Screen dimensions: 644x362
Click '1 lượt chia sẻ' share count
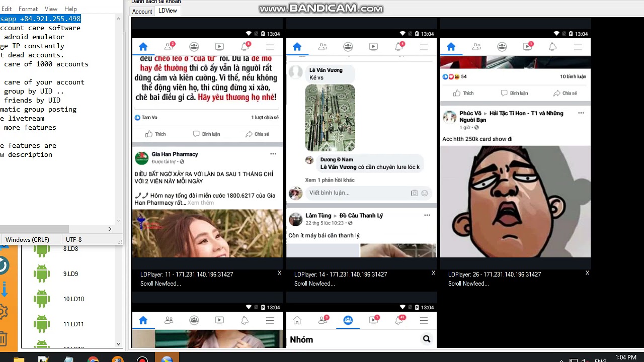click(x=265, y=118)
